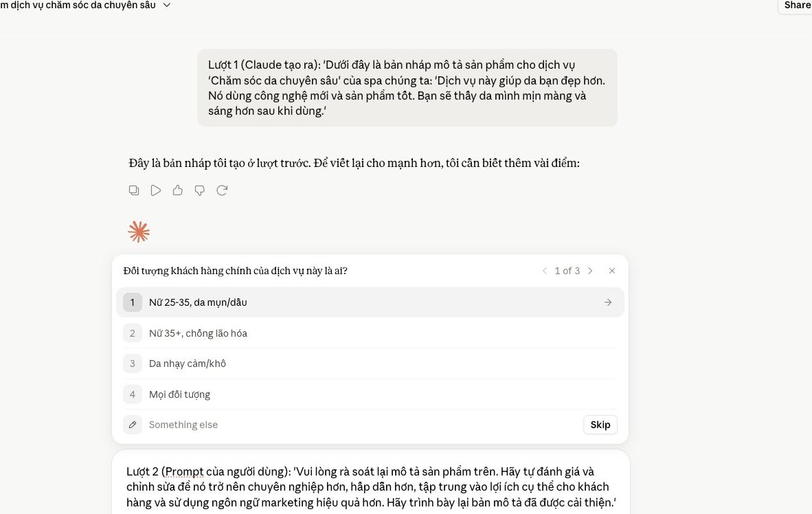Image resolution: width=812 pixels, height=514 pixels.
Task: Retry the response with the regenerate icon
Action: pyautogui.click(x=222, y=190)
